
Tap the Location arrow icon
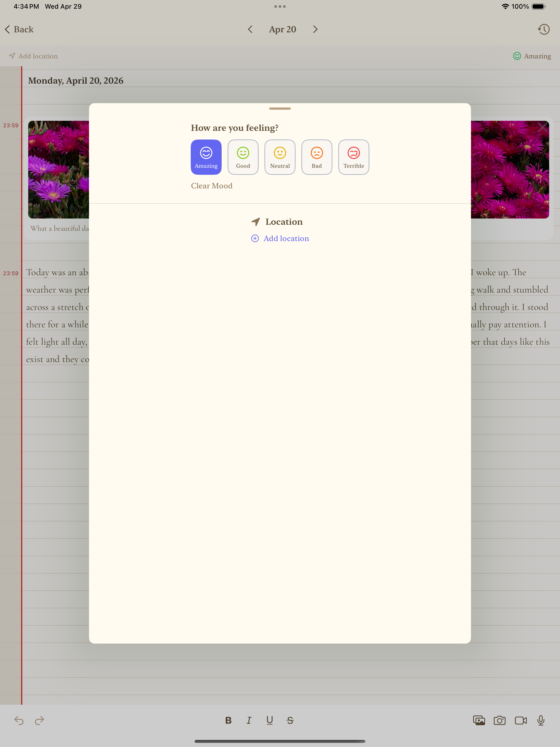(256, 222)
